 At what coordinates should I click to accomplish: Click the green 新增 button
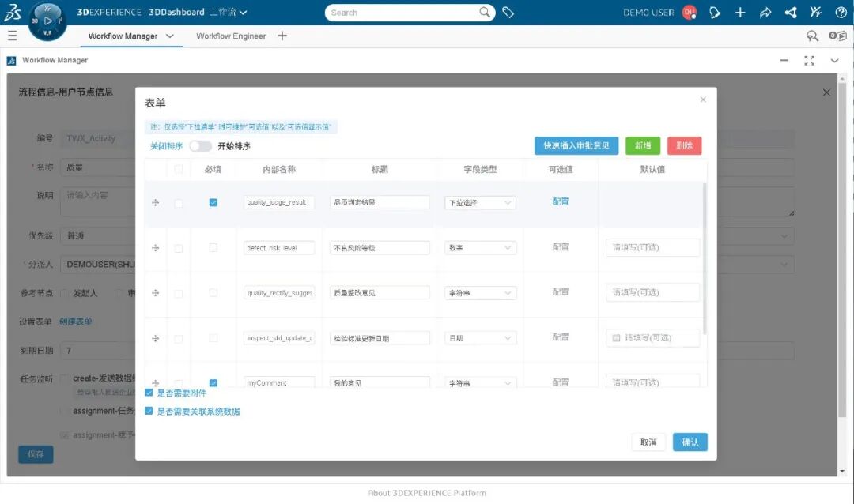click(643, 145)
